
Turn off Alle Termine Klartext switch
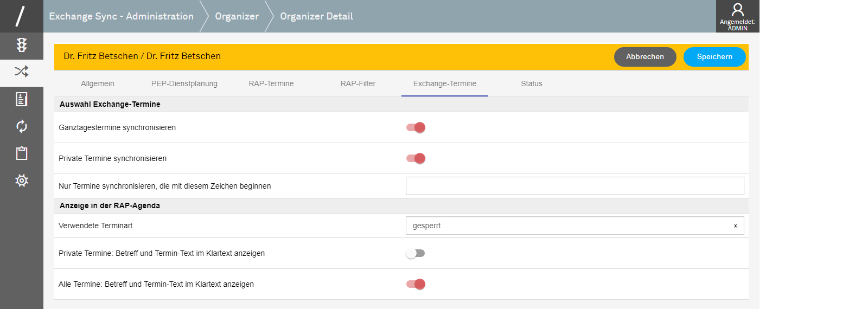point(416,284)
